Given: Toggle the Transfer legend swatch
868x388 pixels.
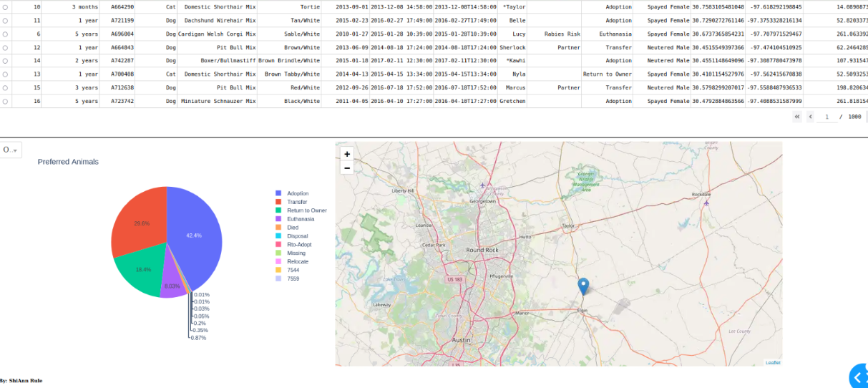Looking at the screenshot, I should click(279, 202).
